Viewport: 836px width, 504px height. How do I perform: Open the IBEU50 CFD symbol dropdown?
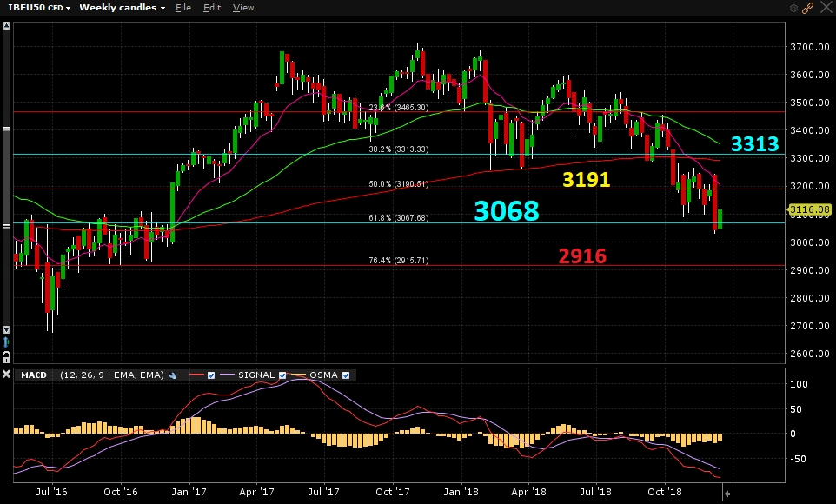(39, 8)
